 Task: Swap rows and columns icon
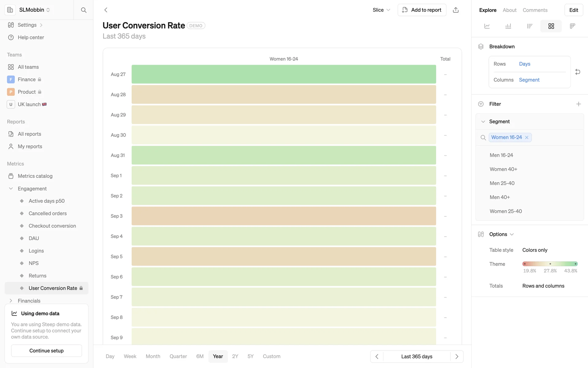(578, 72)
